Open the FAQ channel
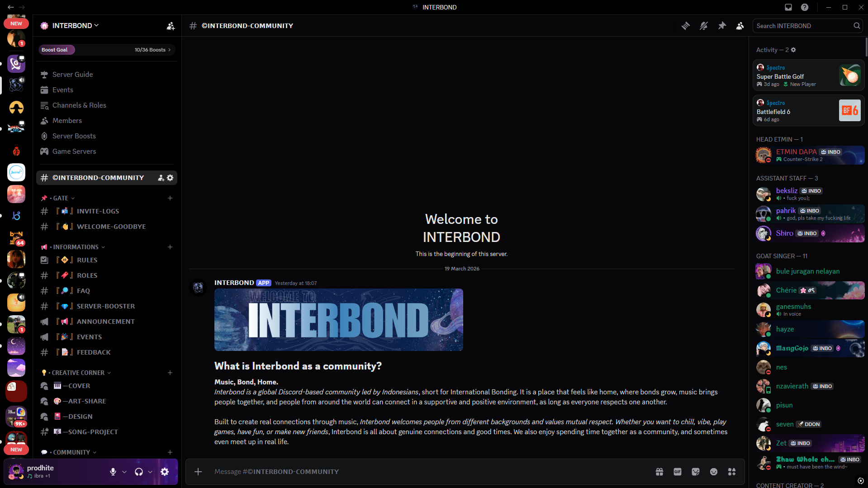This screenshot has height=488, width=868. click(107, 291)
